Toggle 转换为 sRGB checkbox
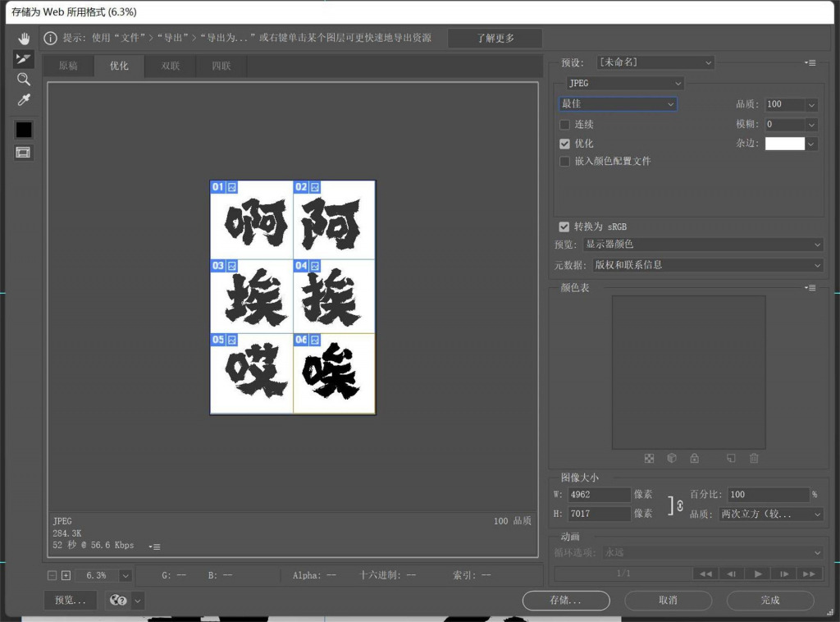840x622 pixels. [564, 226]
